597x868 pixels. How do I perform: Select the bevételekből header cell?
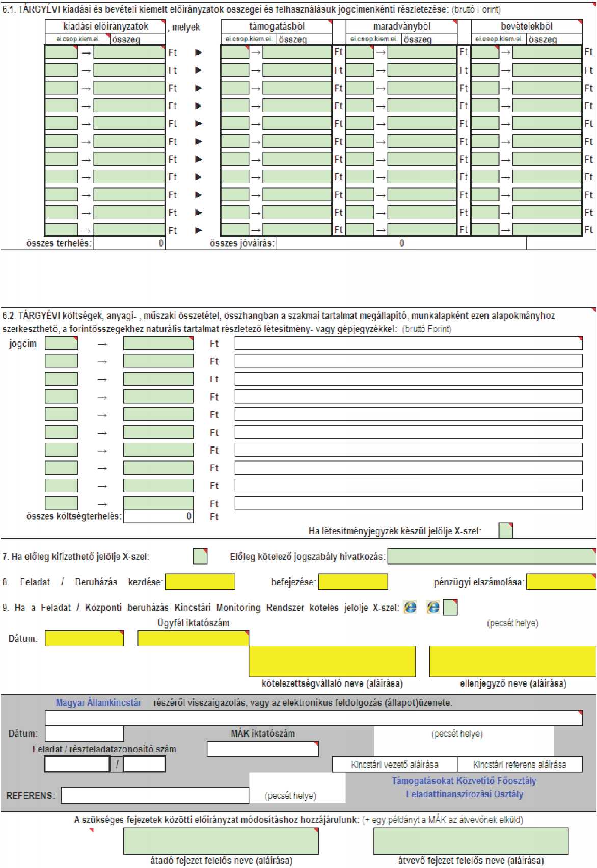tap(526, 26)
